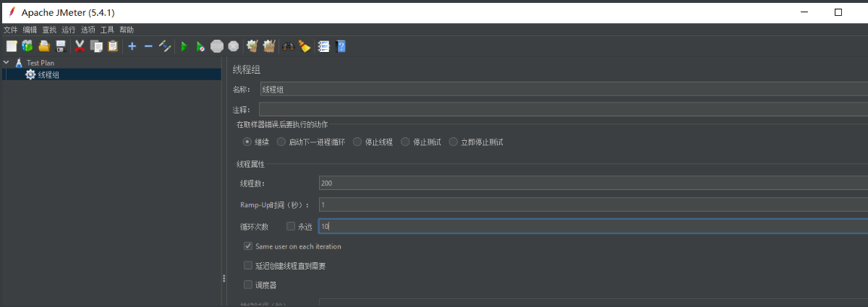868x307 pixels.
Task: Click the gray Stop icon
Action: [x=217, y=46]
